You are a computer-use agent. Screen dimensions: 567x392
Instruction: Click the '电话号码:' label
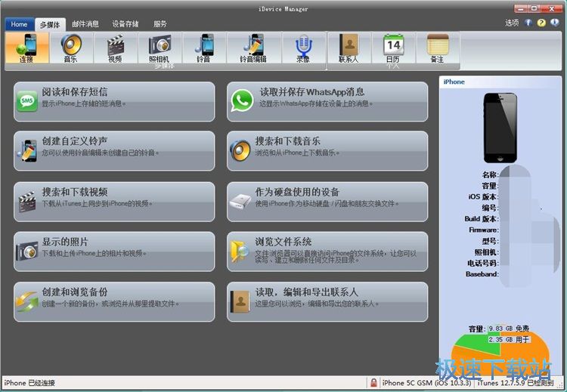pyautogui.click(x=483, y=263)
